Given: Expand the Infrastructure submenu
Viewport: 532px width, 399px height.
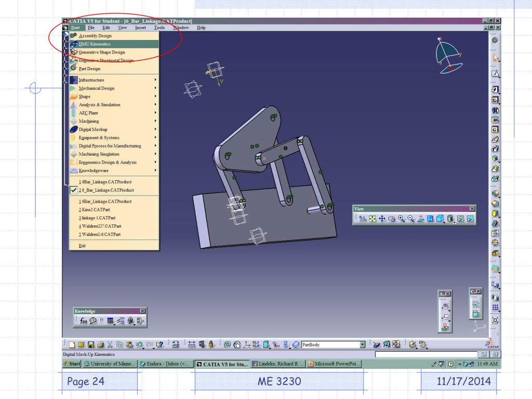Looking at the screenshot, I should coord(114,80).
